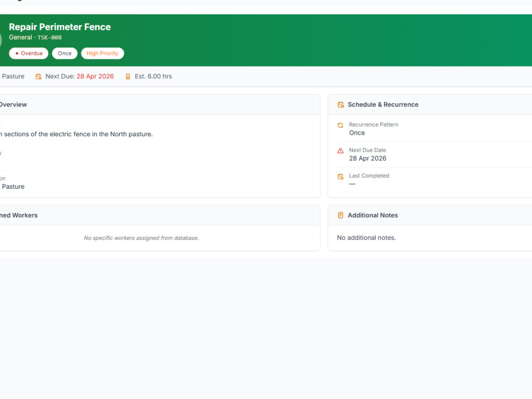Click the calendar icon beside Next Due
Viewport: 532px width, 399px height.
click(x=38, y=77)
